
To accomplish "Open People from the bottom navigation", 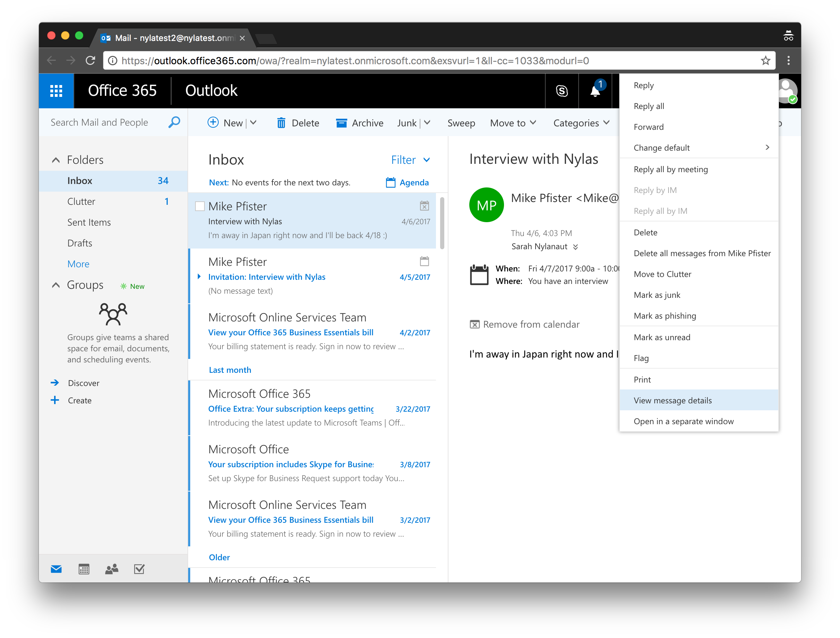I will [111, 569].
